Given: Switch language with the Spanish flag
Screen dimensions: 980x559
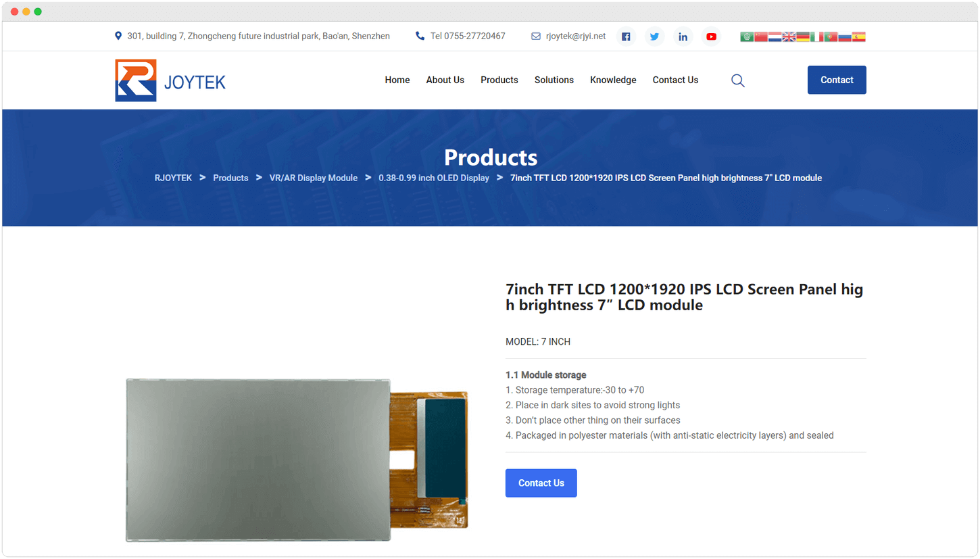Looking at the screenshot, I should (858, 37).
